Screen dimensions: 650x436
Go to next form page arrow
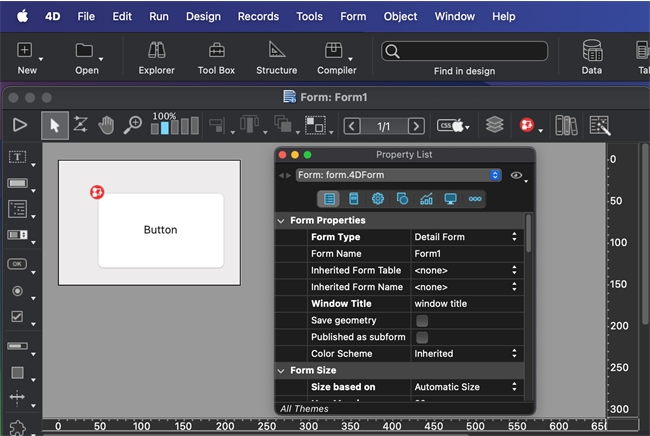[x=416, y=126]
